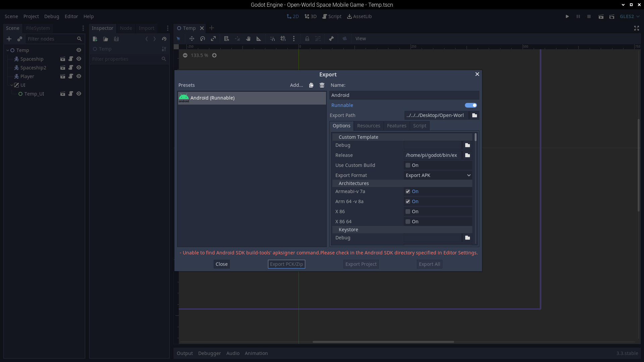Screen dimensions: 644x362
Task: Open the script attached to the Player node
Action: click(71, 76)
